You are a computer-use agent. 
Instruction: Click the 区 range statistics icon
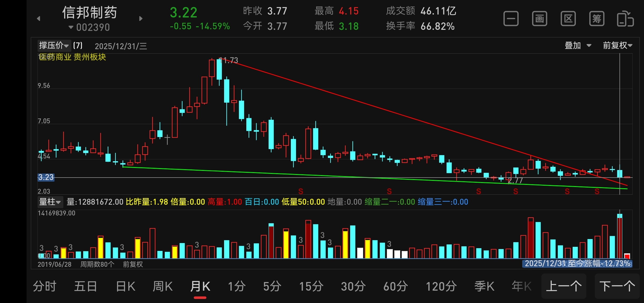[x=568, y=19]
